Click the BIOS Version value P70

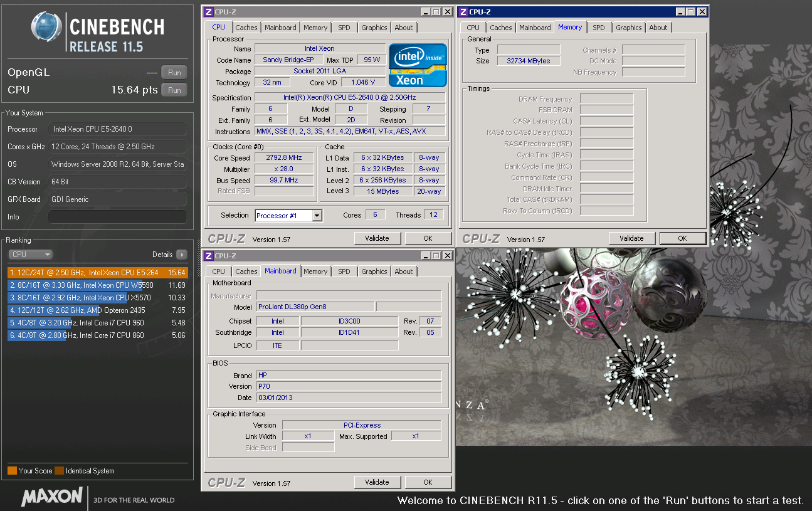pyautogui.click(x=349, y=386)
